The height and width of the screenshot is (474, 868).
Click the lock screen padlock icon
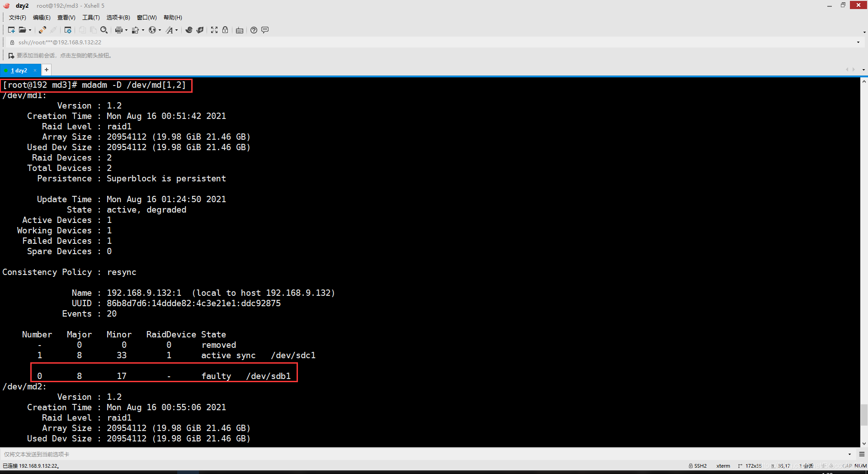coord(225,30)
